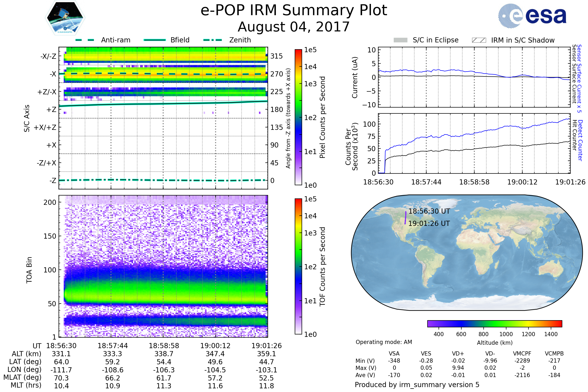Click the ESA logo

coord(532,16)
